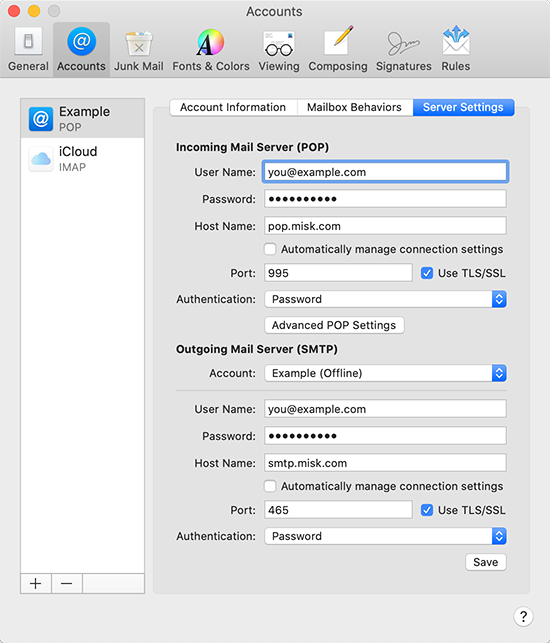550x643 pixels.
Task: Open the Viewing preferences pane
Action: [279, 49]
